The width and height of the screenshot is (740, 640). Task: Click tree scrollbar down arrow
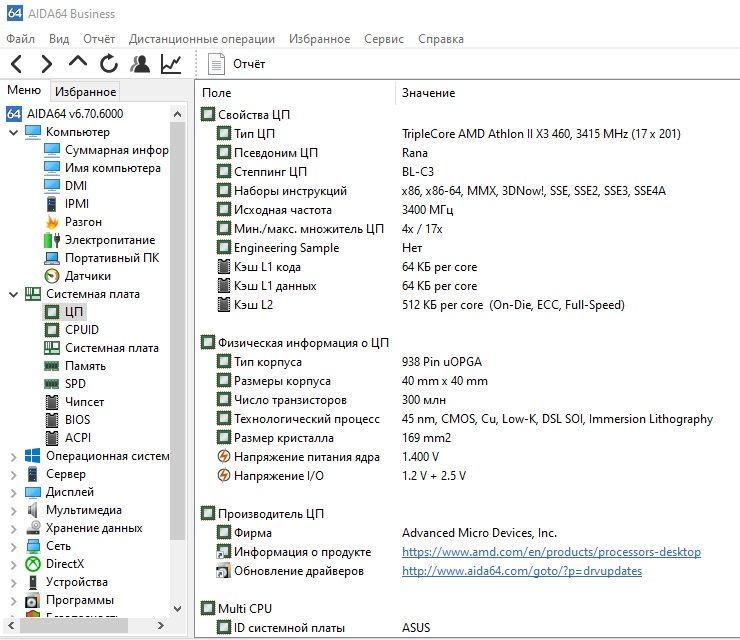pyautogui.click(x=177, y=609)
